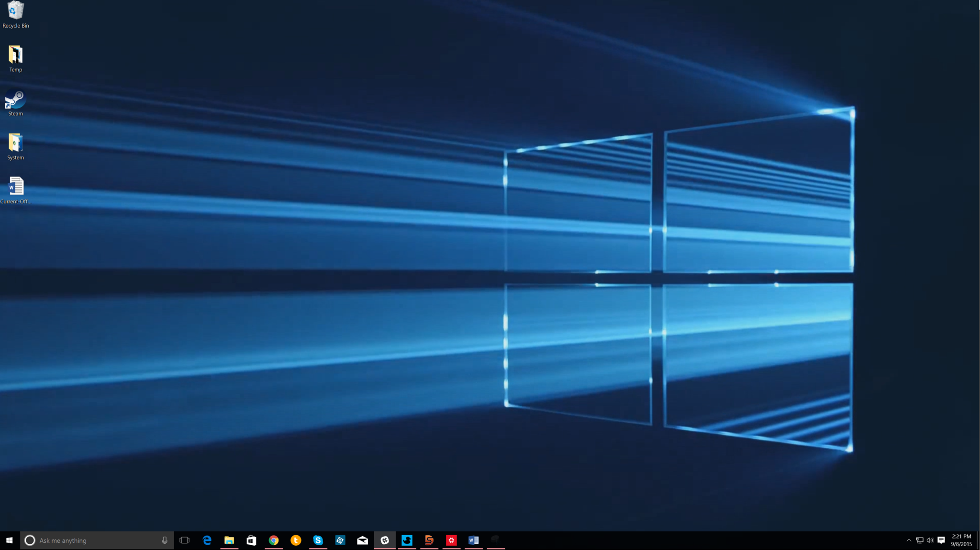980x550 pixels.
Task: Launch Skype from taskbar
Action: (x=318, y=540)
